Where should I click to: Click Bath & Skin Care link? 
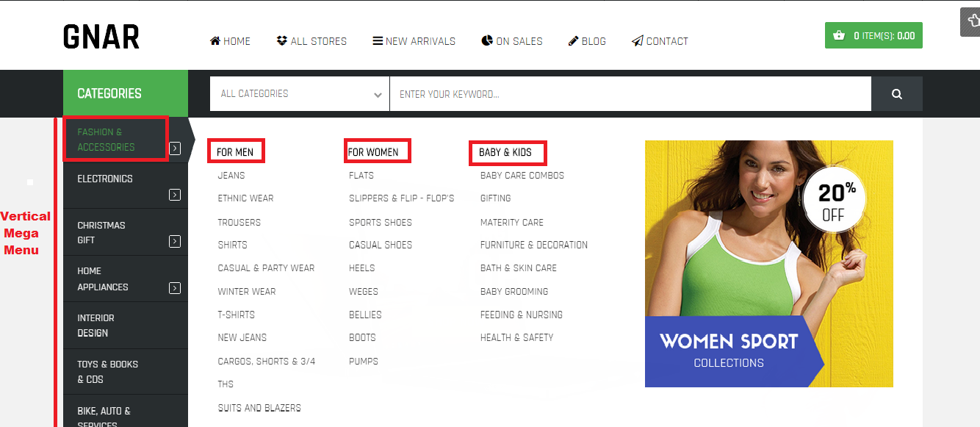[519, 268]
